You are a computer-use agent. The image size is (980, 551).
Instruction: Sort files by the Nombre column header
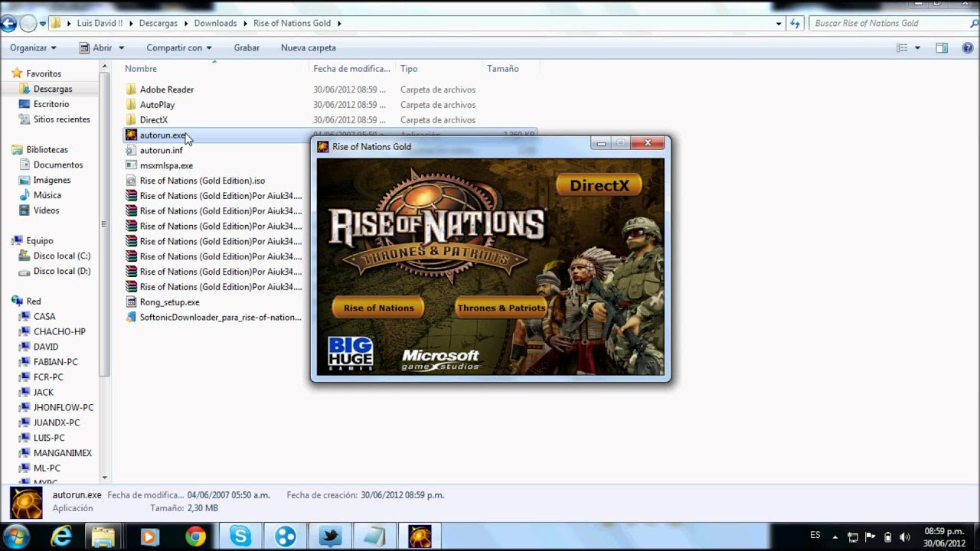[140, 68]
